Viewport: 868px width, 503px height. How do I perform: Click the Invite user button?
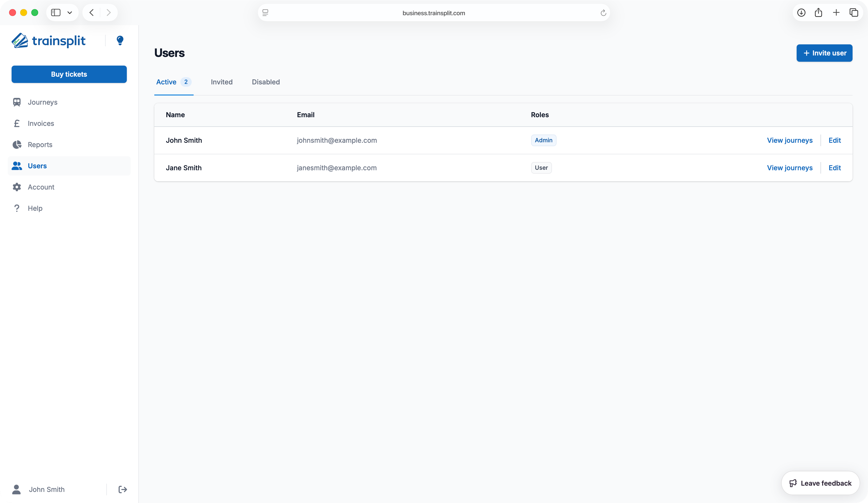coord(824,53)
